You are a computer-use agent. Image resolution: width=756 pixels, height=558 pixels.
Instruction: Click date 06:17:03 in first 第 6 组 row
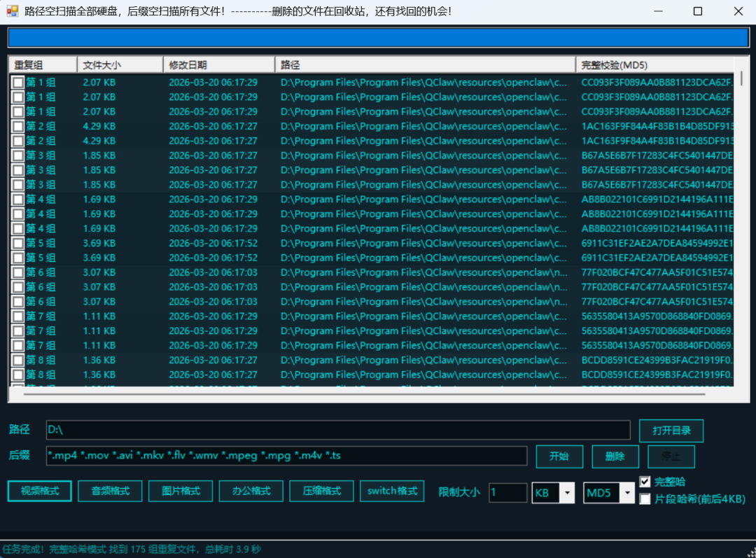tap(213, 272)
